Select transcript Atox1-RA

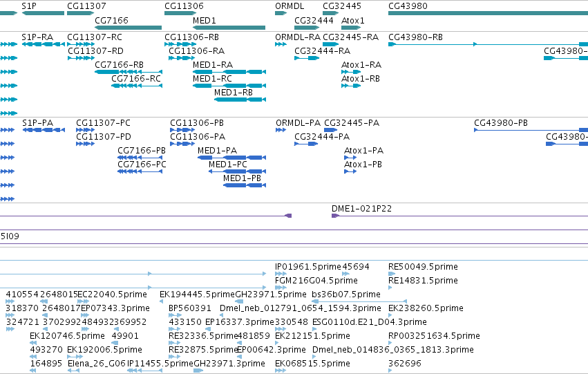point(361,65)
